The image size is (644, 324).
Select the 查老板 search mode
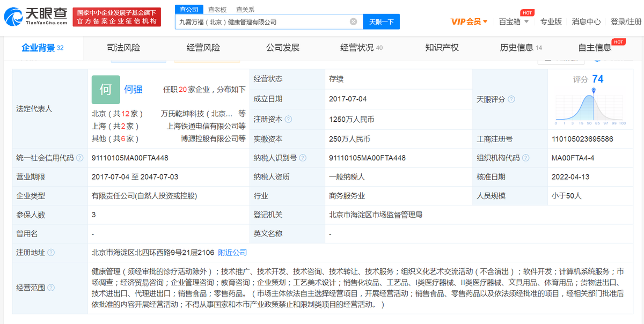[217, 10]
